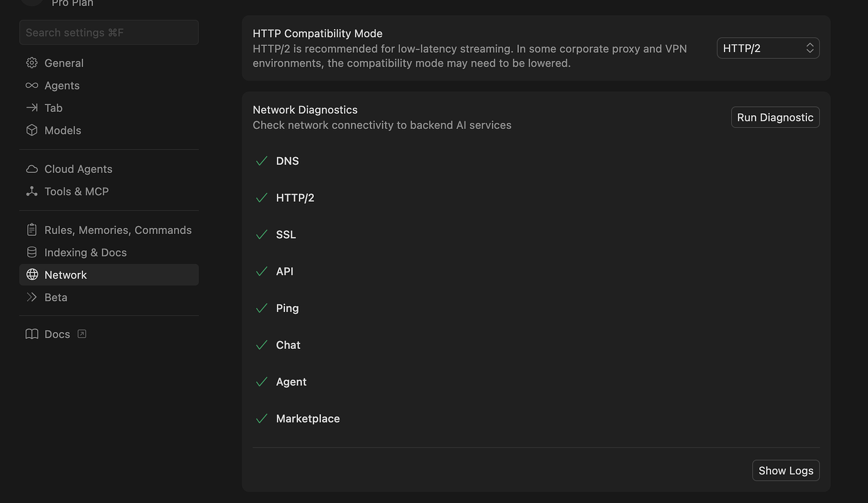Click the Cloud Agents cloud icon
This screenshot has width=868, height=503.
31,169
